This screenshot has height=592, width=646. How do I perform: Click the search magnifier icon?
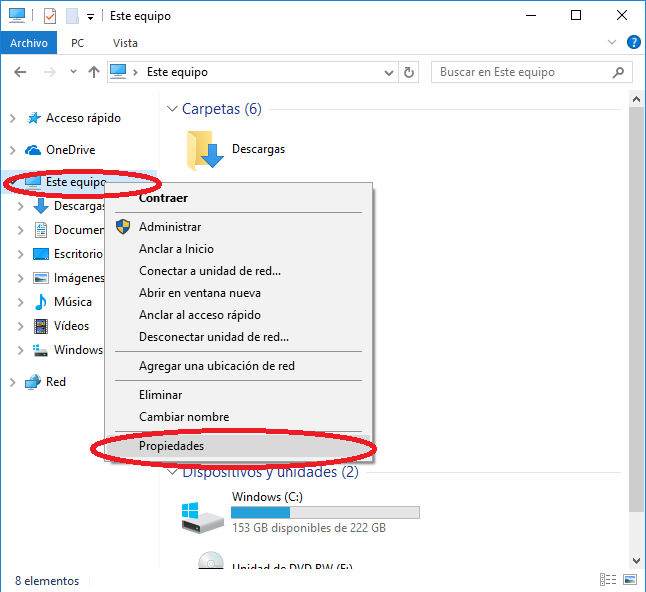[619, 72]
